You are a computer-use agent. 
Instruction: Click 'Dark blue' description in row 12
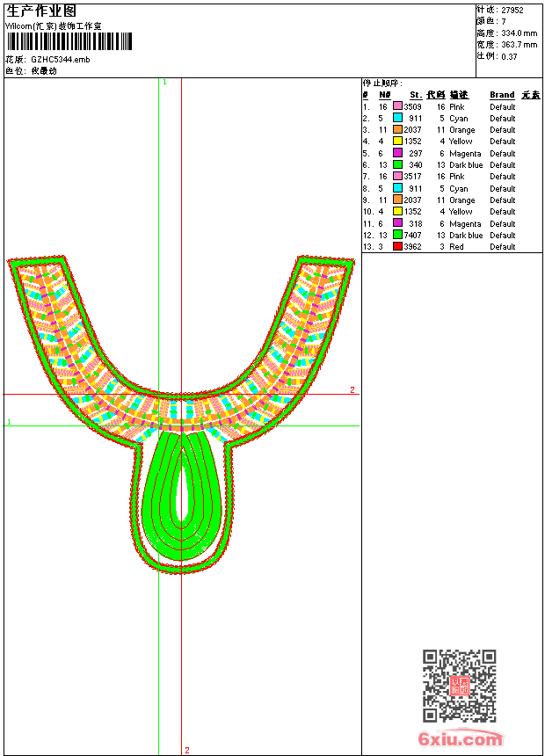466,236
